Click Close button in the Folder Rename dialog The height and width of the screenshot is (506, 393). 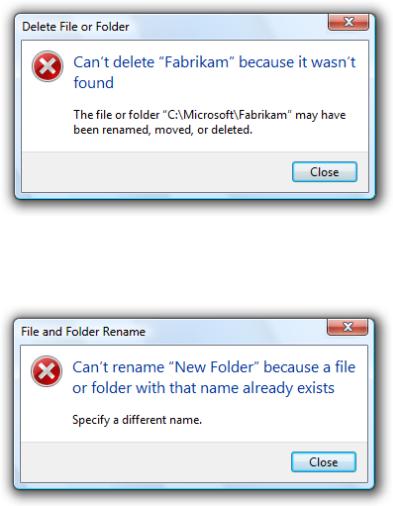323,462
